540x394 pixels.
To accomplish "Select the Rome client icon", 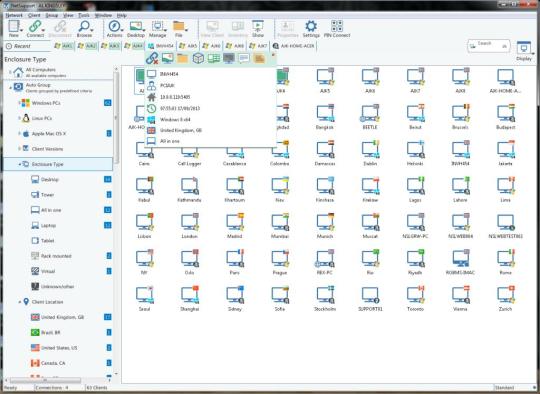I will click(x=506, y=259).
